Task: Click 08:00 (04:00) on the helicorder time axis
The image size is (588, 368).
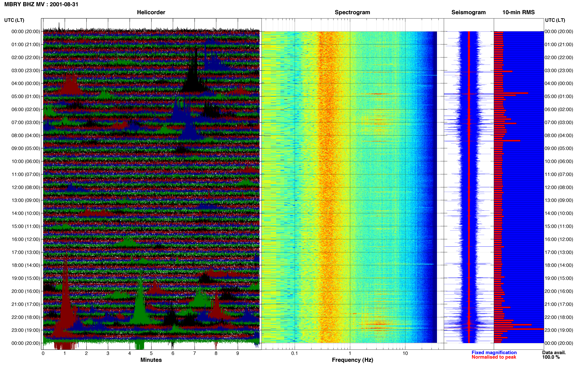Action: coord(26,135)
